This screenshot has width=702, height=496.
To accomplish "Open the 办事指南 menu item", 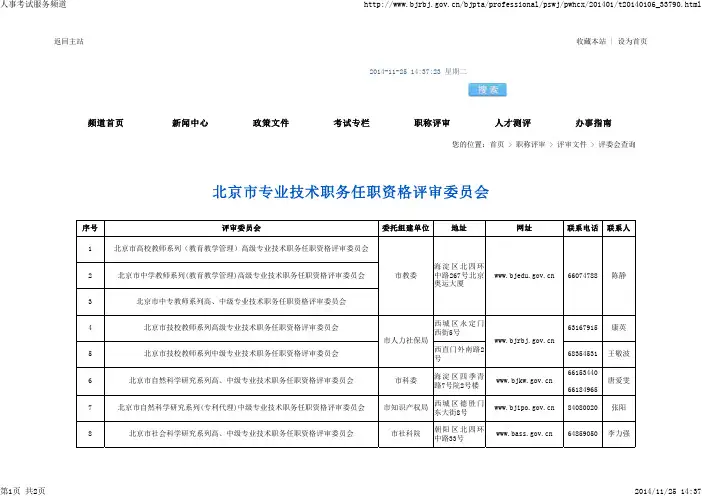I will click(x=593, y=123).
